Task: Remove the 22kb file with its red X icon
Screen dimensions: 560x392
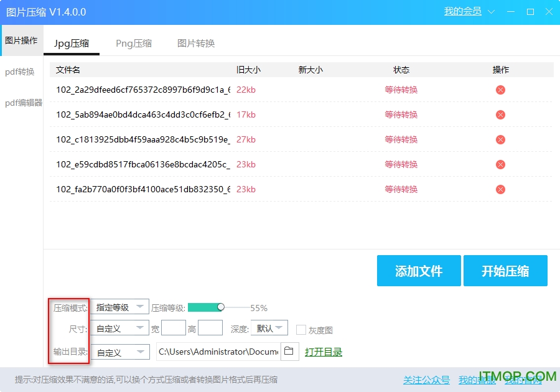Action: pos(500,90)
